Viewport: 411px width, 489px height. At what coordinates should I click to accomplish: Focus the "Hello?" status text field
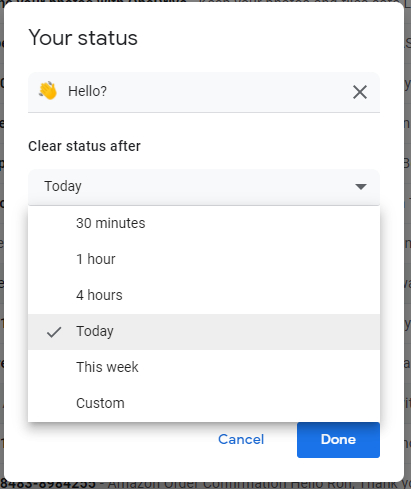pos(207,91)
